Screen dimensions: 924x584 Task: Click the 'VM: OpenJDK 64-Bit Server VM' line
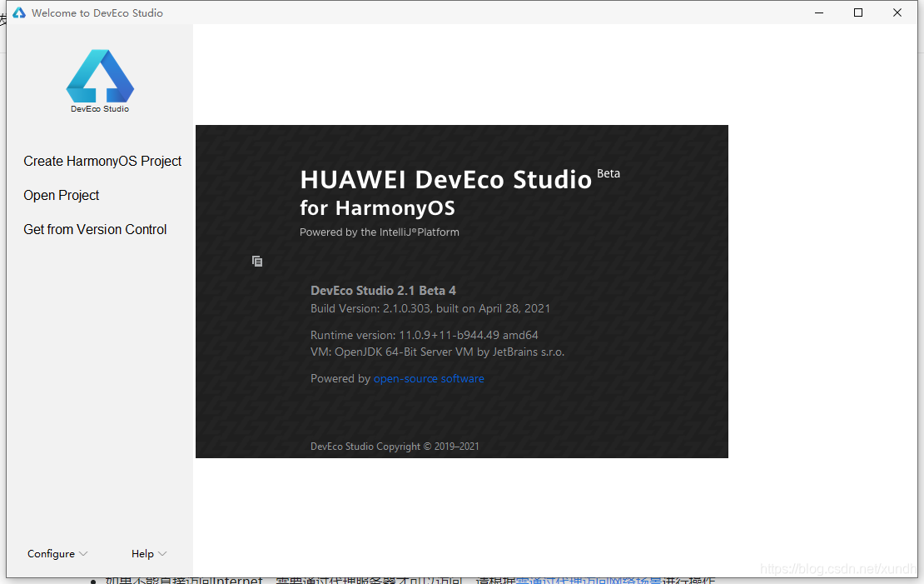pos(437,352)
